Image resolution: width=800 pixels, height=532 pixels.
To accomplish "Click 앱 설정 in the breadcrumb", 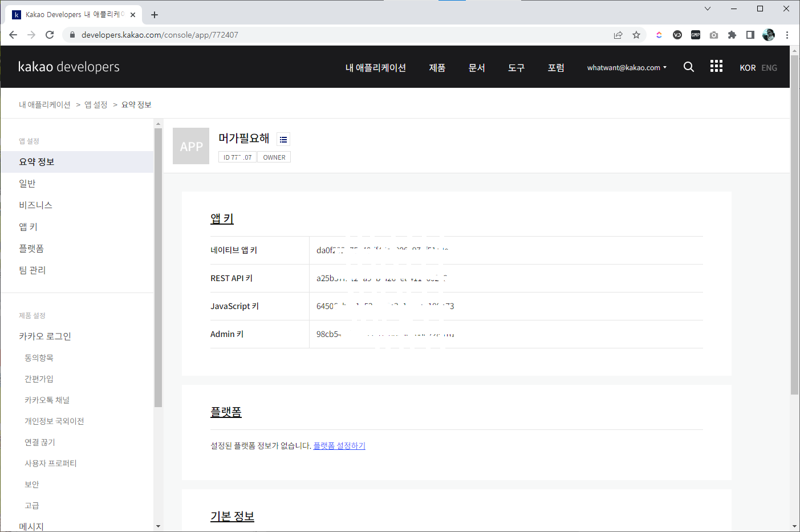I will coord(96,104).
